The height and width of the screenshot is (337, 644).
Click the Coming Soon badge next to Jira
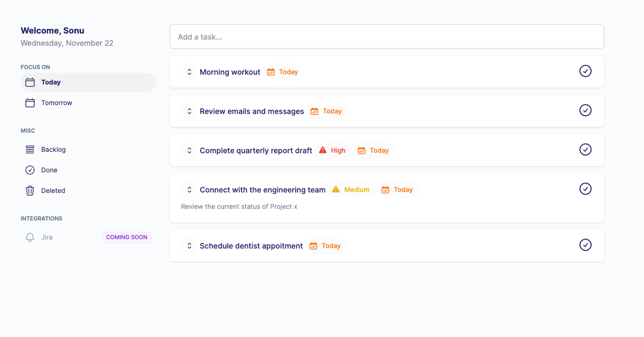click(x=127, y=237)
